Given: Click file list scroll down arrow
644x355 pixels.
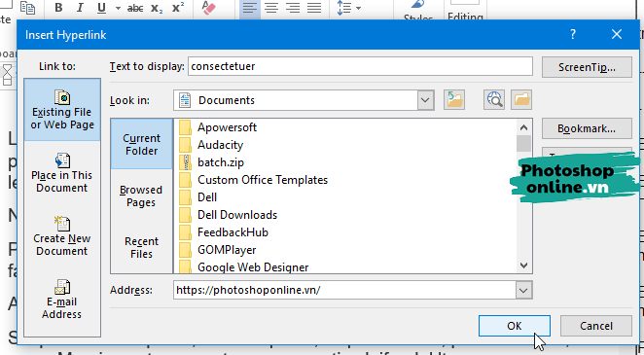Looking at the screenshot, I should 523,266.
